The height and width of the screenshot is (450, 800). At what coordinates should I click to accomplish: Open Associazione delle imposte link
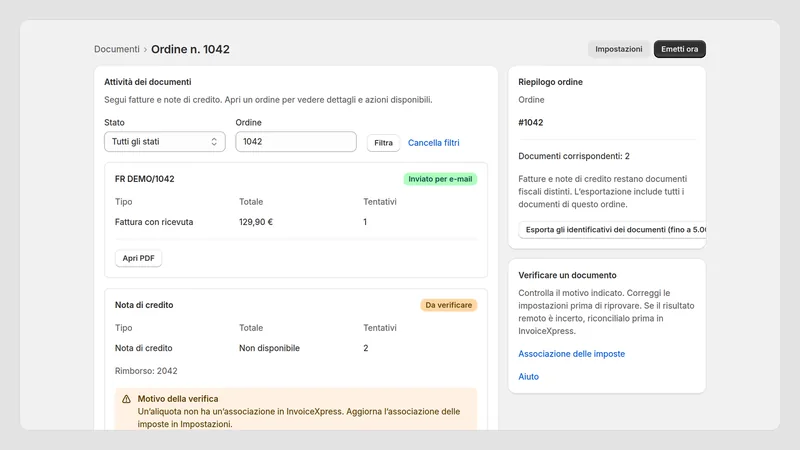(571, 354)
